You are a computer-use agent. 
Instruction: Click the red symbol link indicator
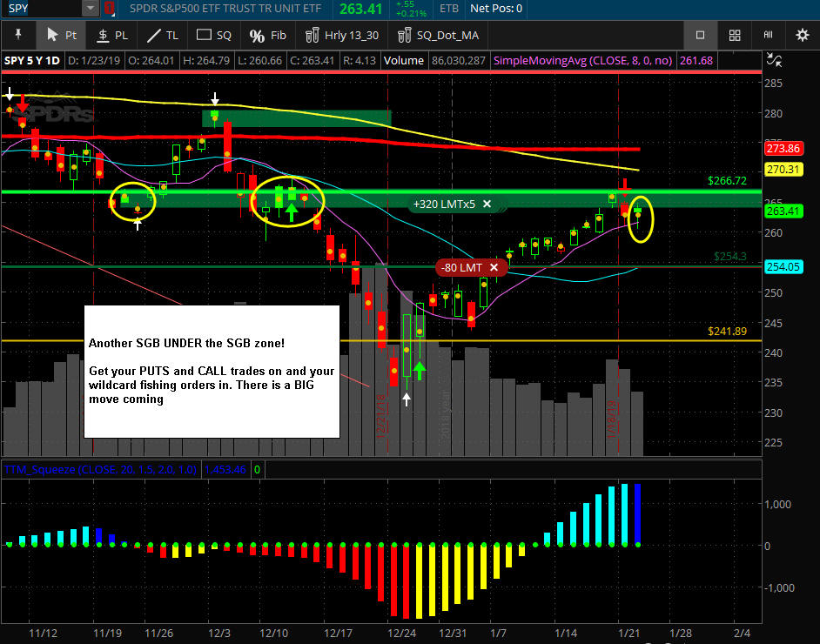[109, 9]
